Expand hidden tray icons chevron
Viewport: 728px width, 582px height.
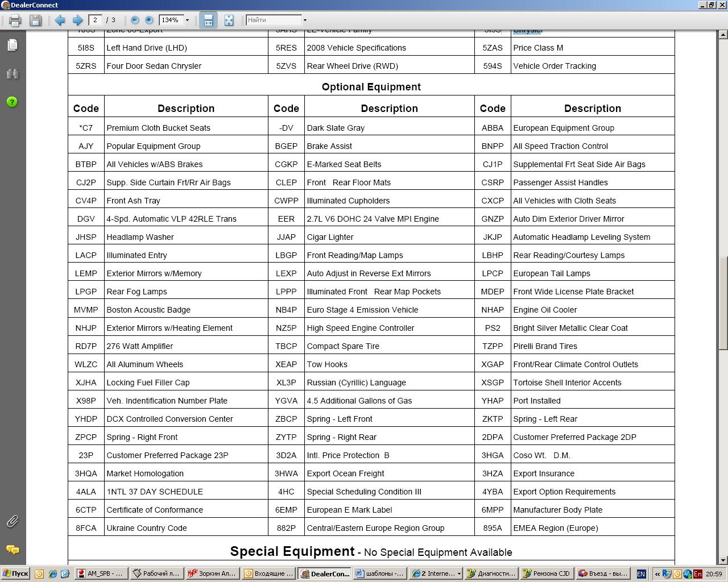coord(656,574)
